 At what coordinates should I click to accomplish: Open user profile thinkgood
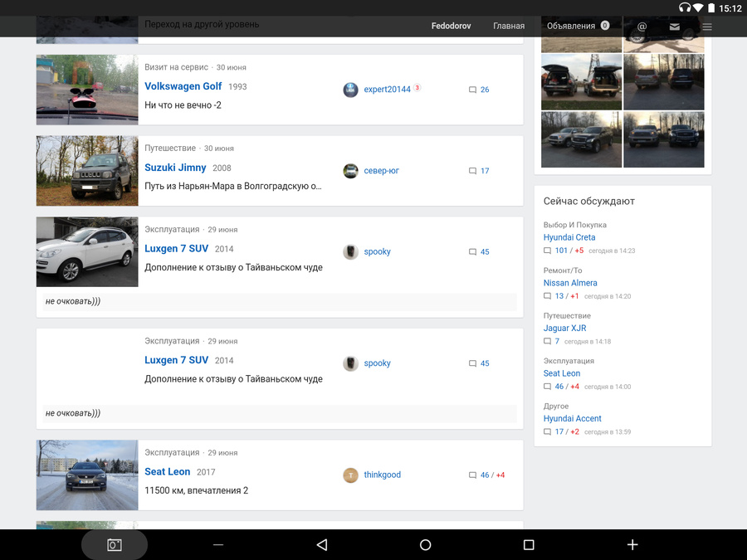click(383, 475)
